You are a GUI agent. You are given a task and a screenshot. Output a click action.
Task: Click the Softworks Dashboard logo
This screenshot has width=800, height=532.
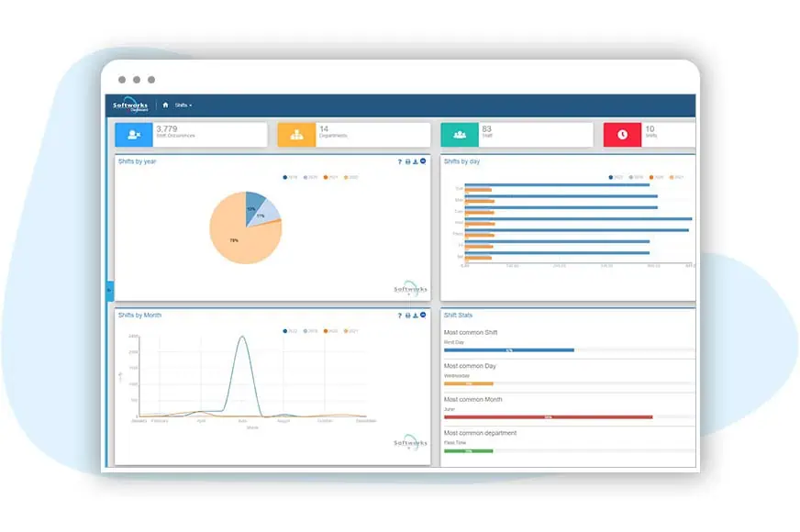click(x=130, y=105)
